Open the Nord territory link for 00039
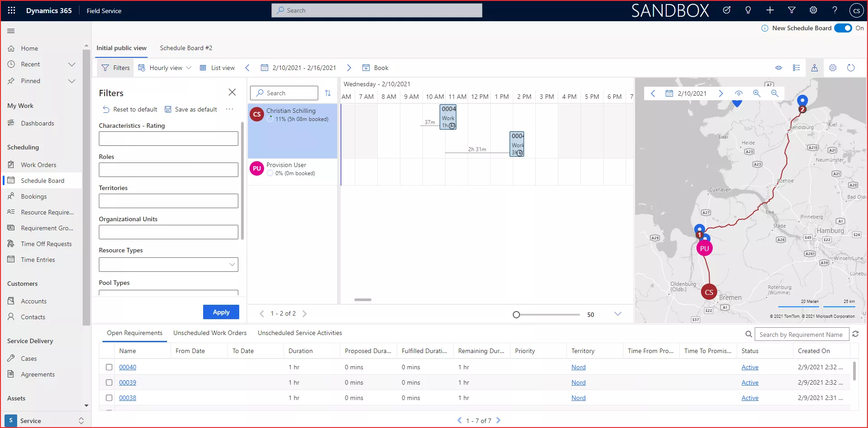Screen dimensions: 868x428 [x=578, y=382]
